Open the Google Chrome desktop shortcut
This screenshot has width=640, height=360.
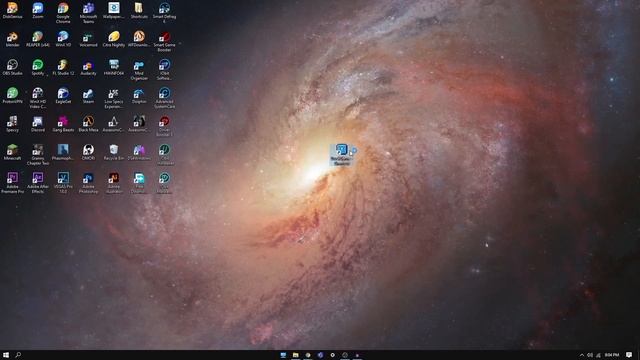pyautogui.click(x=63, y=13)
